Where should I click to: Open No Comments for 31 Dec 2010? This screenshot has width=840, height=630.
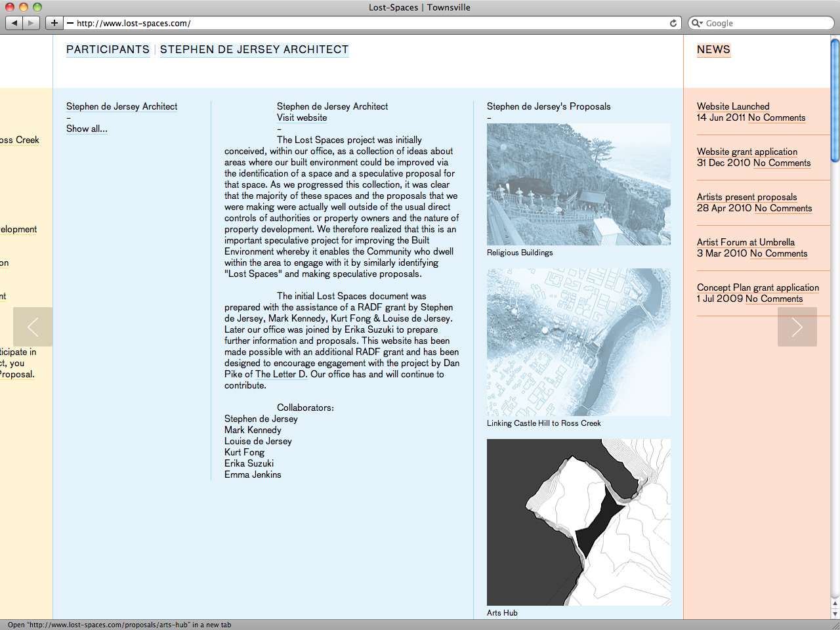tap(782, 163)
